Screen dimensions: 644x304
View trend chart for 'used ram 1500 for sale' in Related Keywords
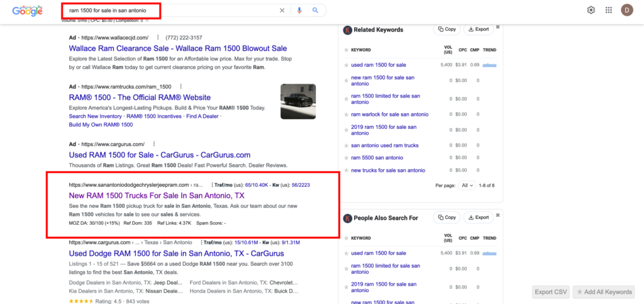[489, 65]
